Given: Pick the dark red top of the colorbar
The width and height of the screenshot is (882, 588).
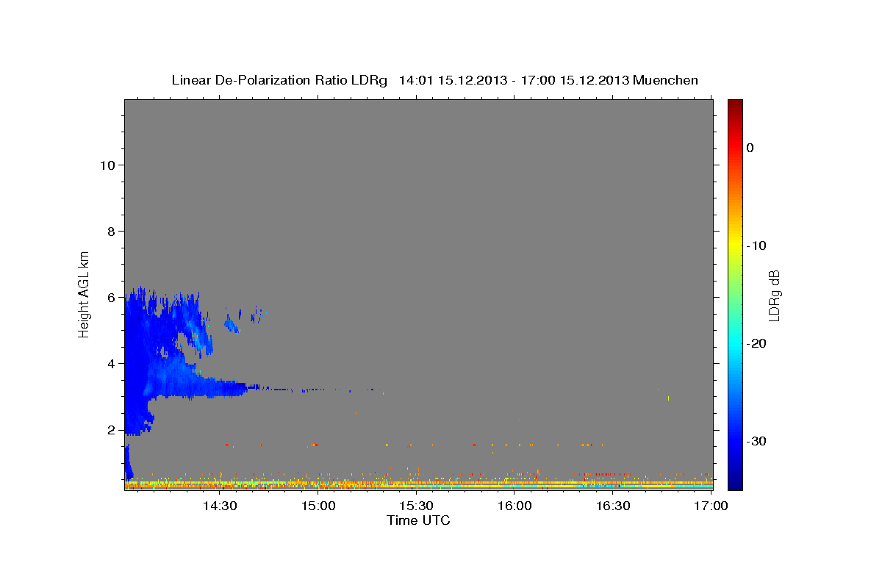Looking at the screenshot, I should tap(735, 104).
